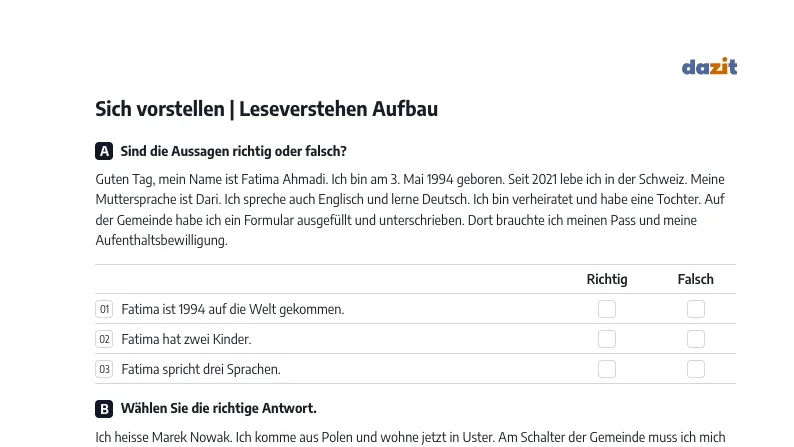
Task: Click the 'Sich vorstellen | Leseverstehen Aufbau' title
Action: [266, 109]
